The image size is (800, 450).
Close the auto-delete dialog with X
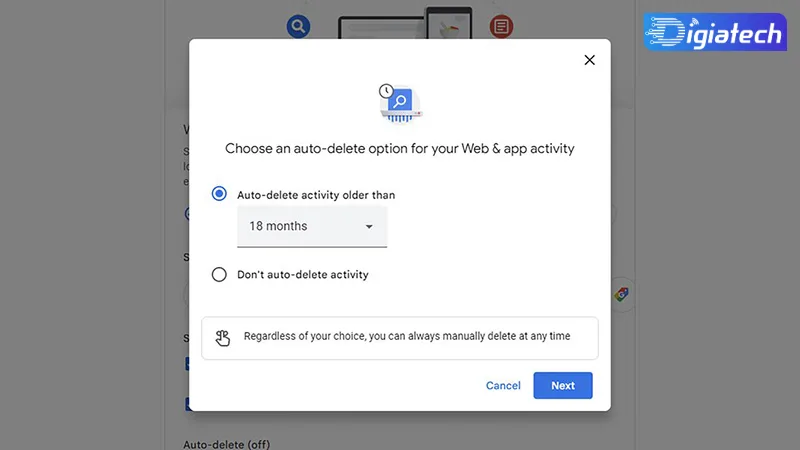589,60
